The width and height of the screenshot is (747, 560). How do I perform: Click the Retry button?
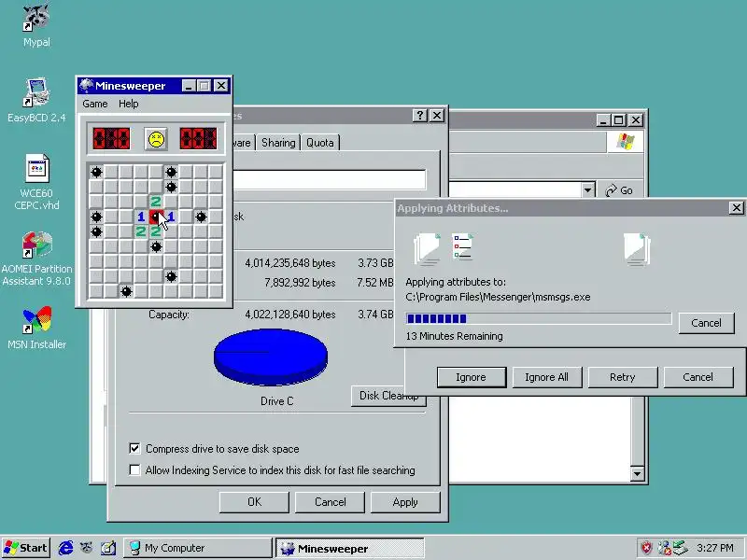[623, 377]
